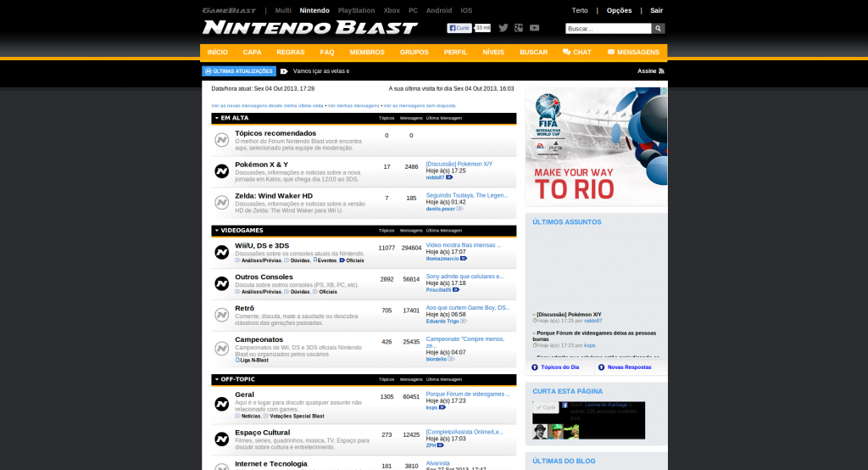Open the INÍCIO menu item
Screen dimensions: 868x470
pos(218,52)
